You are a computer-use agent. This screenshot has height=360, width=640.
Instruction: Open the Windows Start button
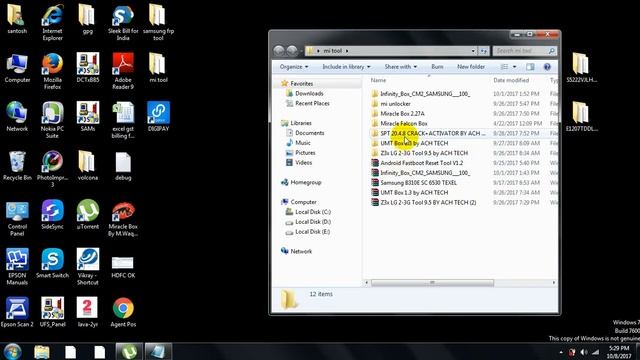coord(12,351)
